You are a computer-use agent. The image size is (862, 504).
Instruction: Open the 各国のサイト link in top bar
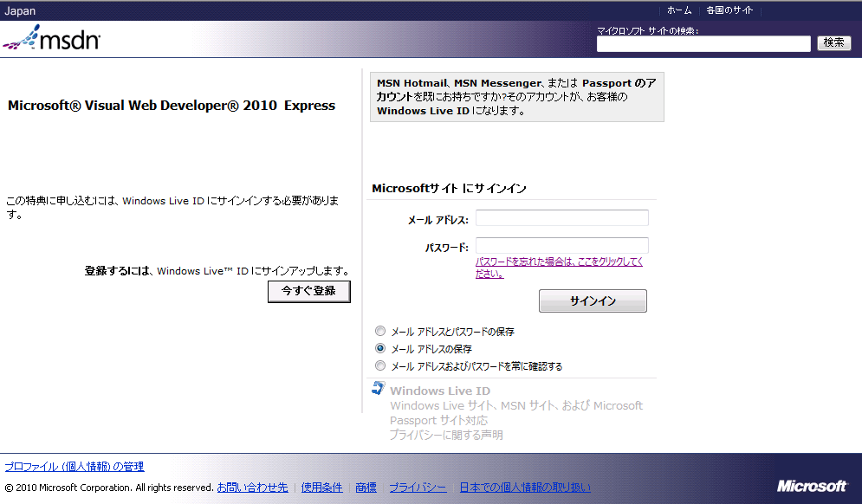pos(729,10)
